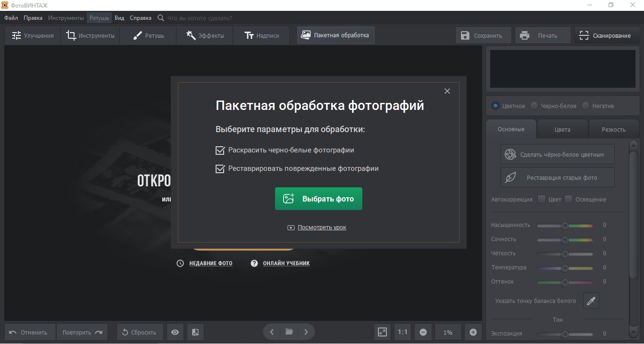This screenshot has height=344, width=644.
Task: Open the Справка menu
Action: [x=141, y=18]
